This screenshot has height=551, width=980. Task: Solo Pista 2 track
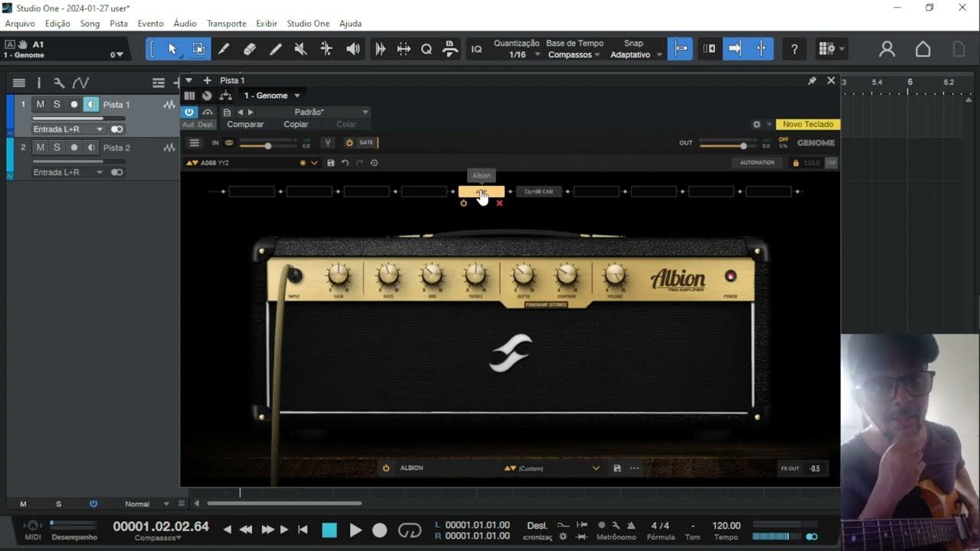(57, 148)
